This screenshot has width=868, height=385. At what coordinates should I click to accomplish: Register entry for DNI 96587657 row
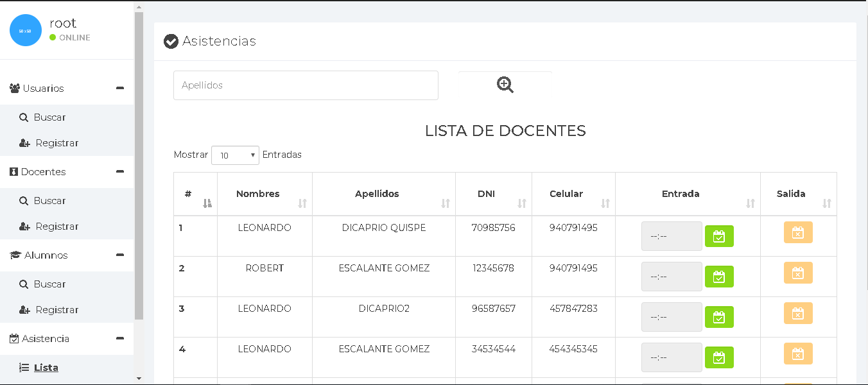click(x=719, y=317)
